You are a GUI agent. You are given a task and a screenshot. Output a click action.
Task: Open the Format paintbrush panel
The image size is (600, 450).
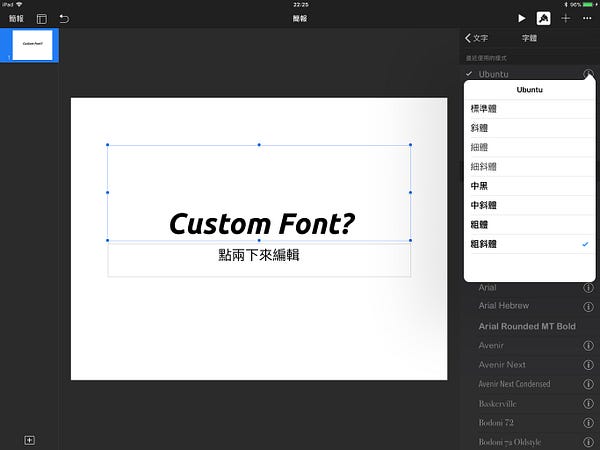point(544,18)
